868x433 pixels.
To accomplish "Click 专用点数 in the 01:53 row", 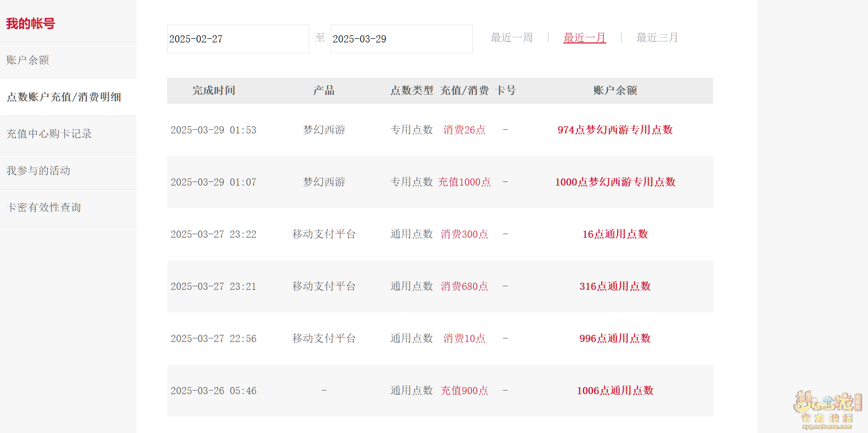I will coord(412,130).
